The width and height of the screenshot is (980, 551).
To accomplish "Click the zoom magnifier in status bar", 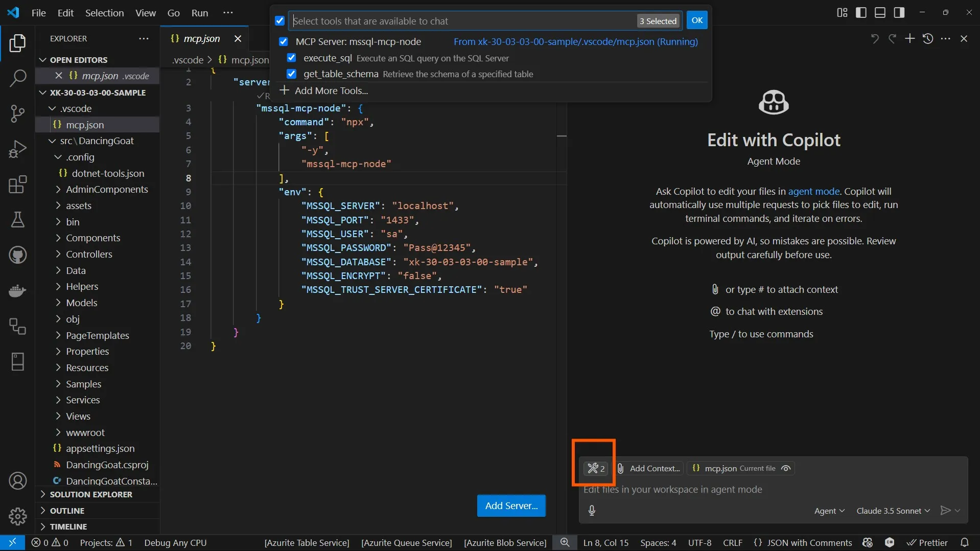I will point(565,542).
